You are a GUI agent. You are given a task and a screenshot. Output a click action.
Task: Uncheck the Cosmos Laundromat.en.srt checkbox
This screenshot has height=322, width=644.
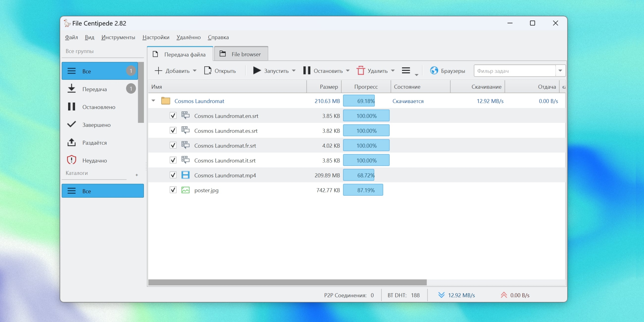tap(173, 116)
